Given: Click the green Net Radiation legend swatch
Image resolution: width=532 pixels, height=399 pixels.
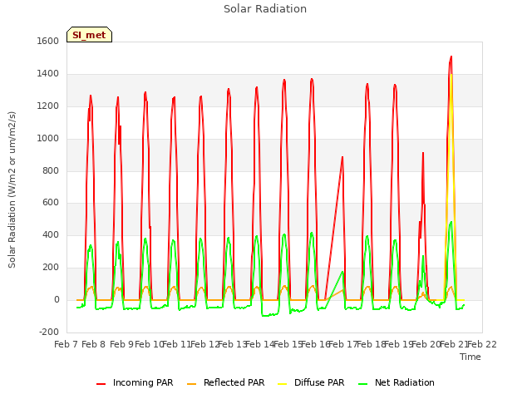Looking at the screenshot, I should pyautogui.click(x=363, y=384).
